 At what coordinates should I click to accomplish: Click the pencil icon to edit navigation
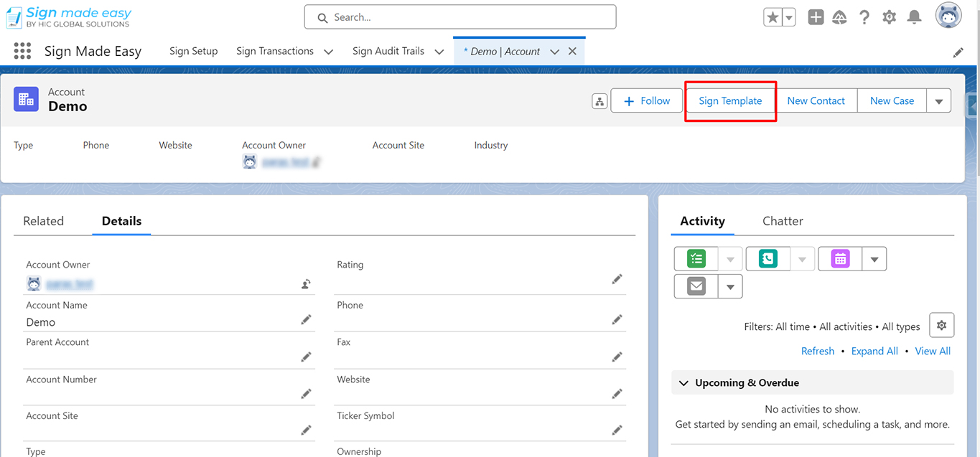coord(958,52)
